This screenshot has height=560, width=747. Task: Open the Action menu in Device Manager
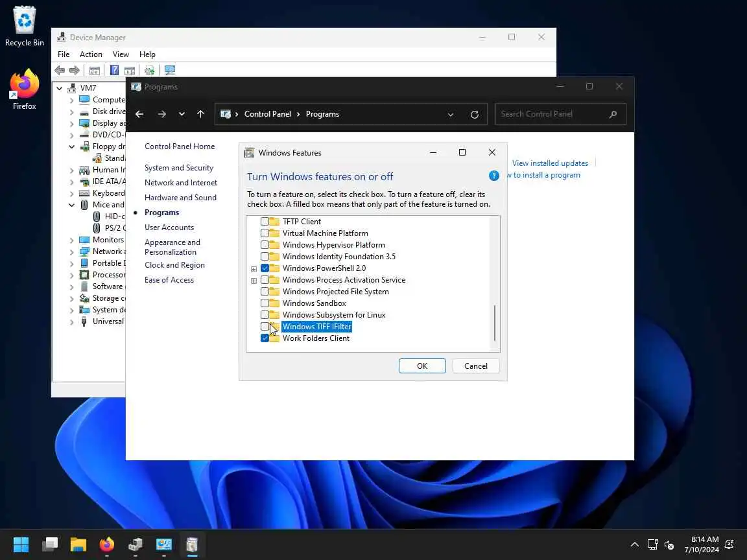click(x=91, y=54)
